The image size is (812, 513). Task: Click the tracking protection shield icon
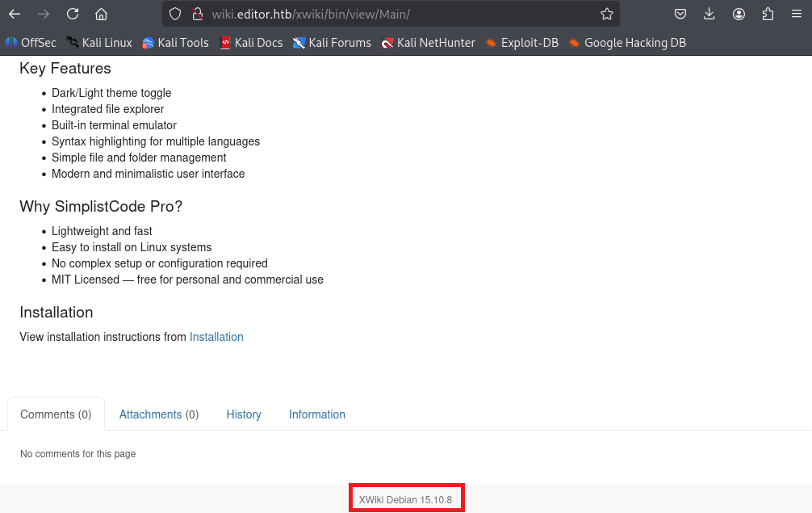(x=176, y=14)
